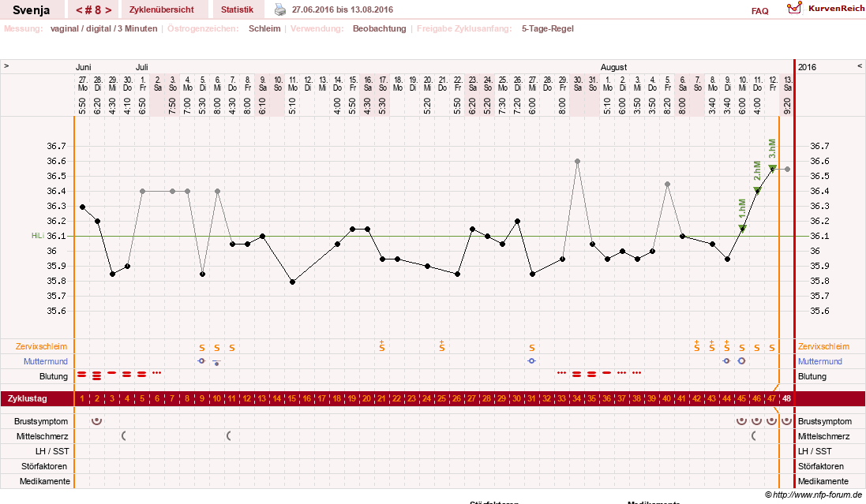
Task: Click the 2.hM green triangle marker
Action: point(757,190)
